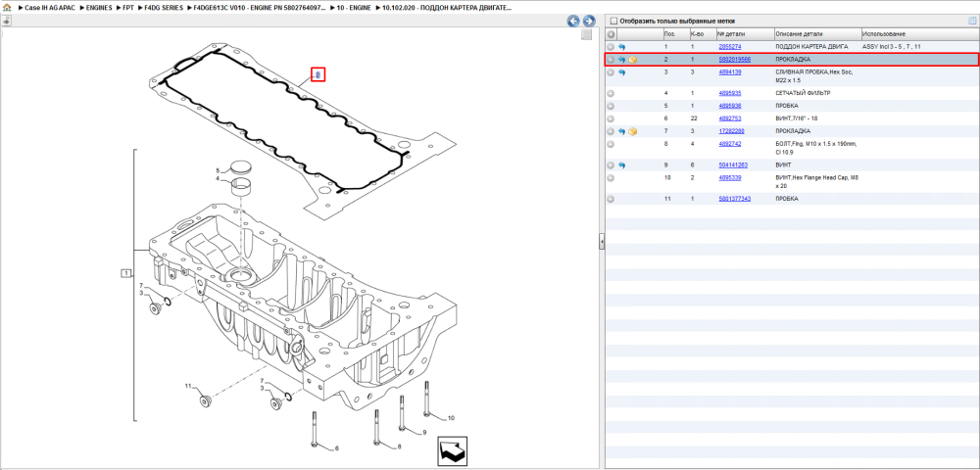Open '10 - ENGINE' breadcrumb
980x470 pixels.
[352, 10]
